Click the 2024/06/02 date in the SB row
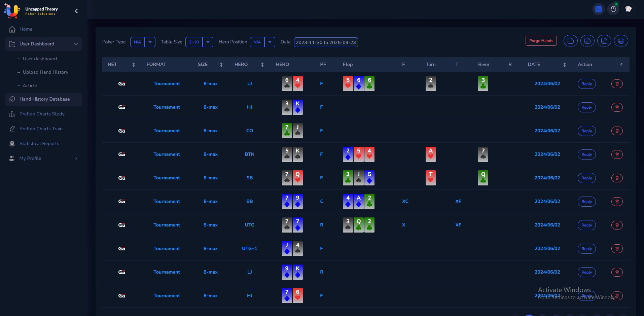The height and width of the screenshot is (316, 644). coord(547,178)
